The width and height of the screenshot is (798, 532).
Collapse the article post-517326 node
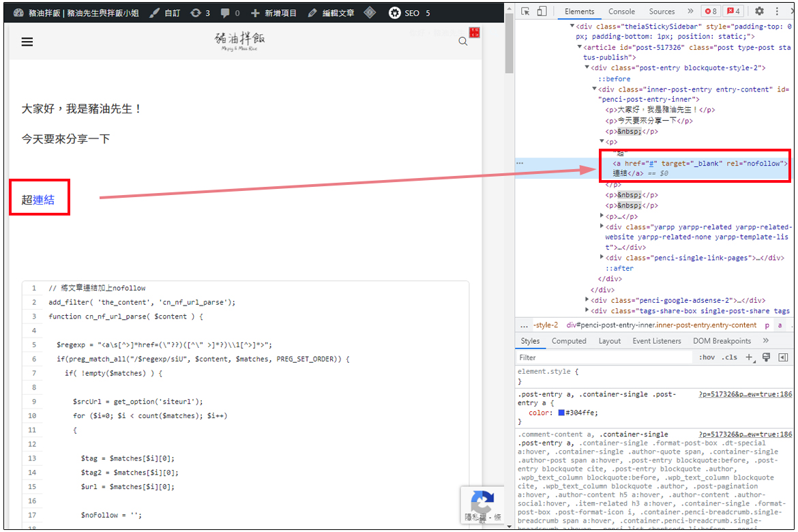click(x=579, y=47)
